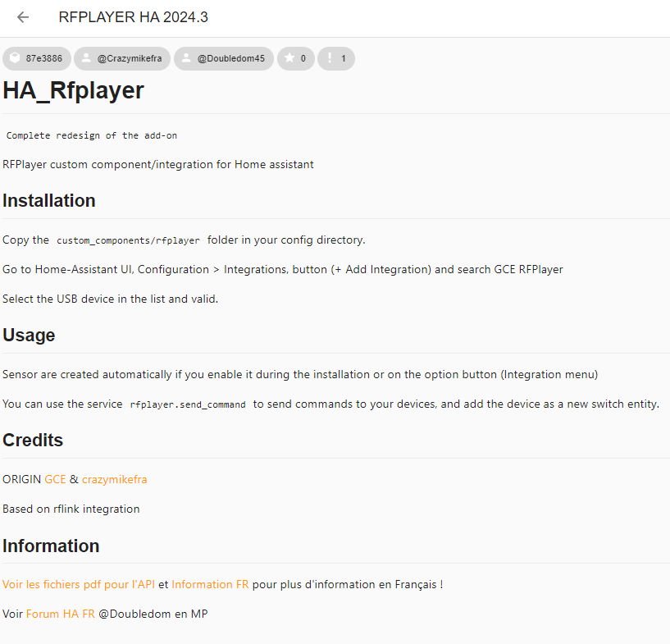The height and width of the screenshot is (644, 670).
Task: Click the 'Based on rflink integration' text
Action: 71,509
